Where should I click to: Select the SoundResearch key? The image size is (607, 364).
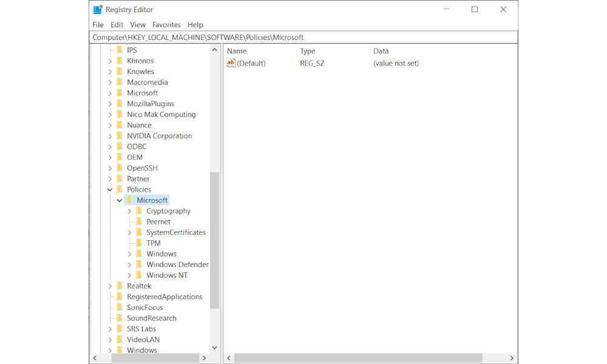point(151,318)
